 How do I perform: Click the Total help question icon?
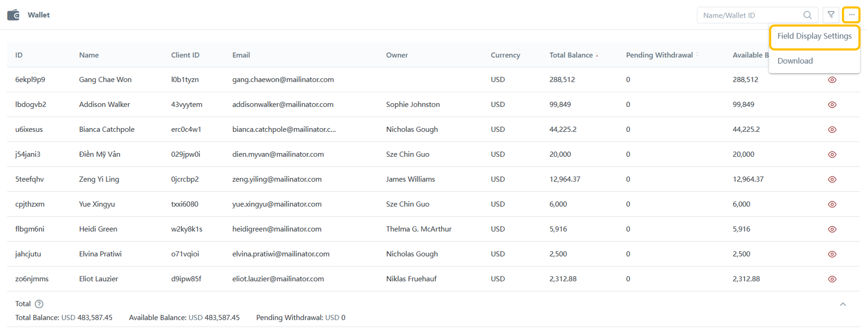coord(39,304)
